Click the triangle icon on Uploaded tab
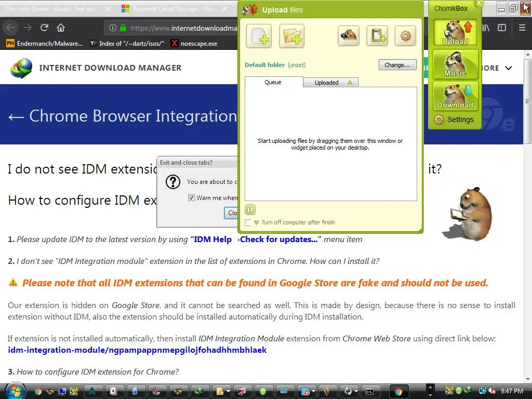The image size is (532, 399). pos(350,83)
